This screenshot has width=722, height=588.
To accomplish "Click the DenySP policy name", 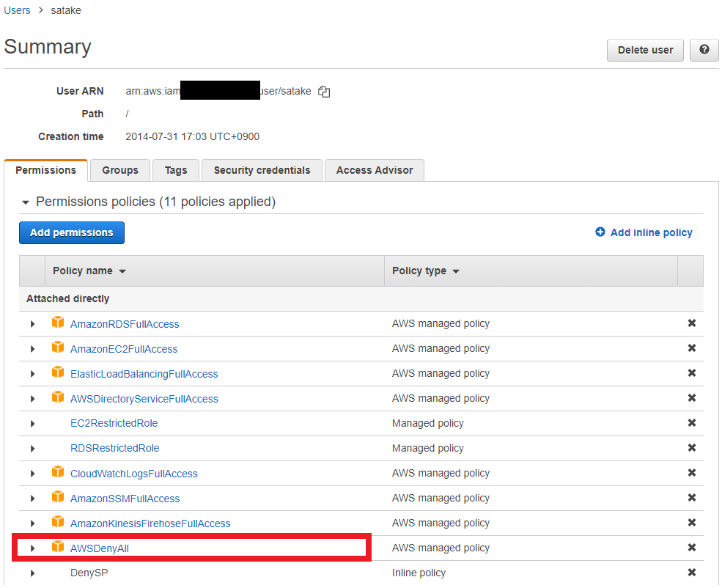I will point(89,573).
